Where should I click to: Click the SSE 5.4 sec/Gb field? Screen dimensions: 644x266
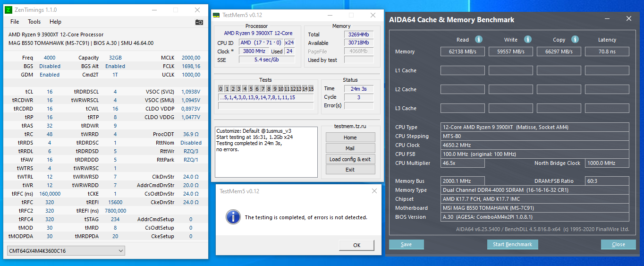[x=267, y=60]
